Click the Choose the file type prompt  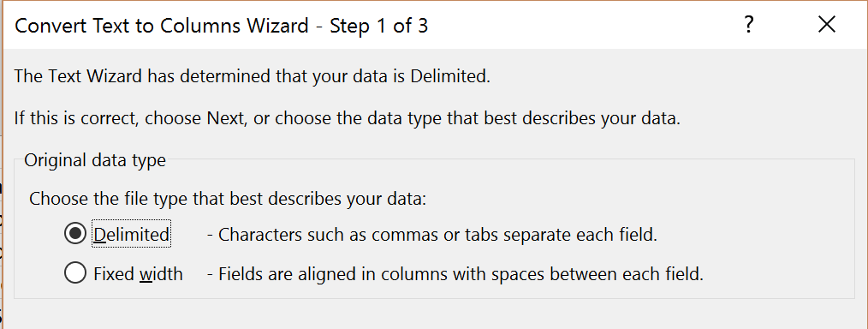[x=228, y=198]
